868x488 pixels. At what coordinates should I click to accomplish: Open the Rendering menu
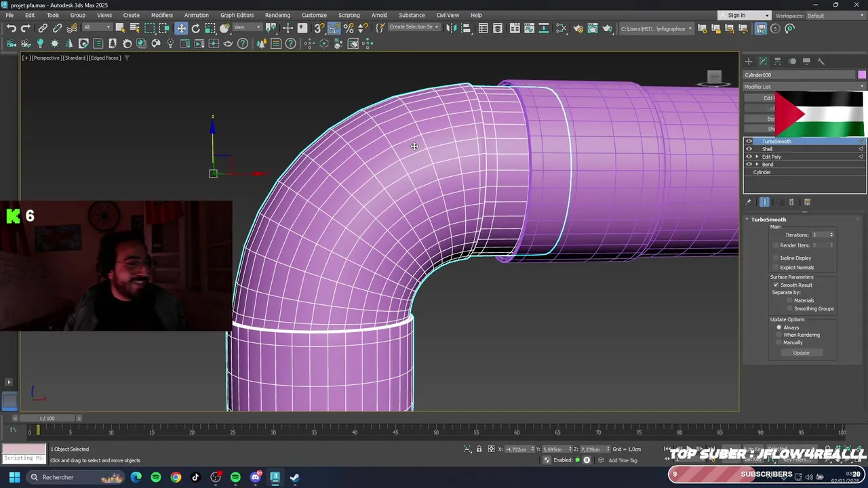click(x=277, y=15)
